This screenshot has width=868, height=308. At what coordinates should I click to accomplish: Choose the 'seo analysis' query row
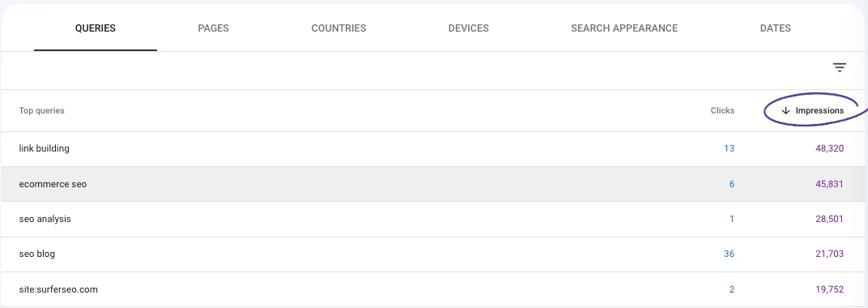pyautogui.click(x=433, y=220)
